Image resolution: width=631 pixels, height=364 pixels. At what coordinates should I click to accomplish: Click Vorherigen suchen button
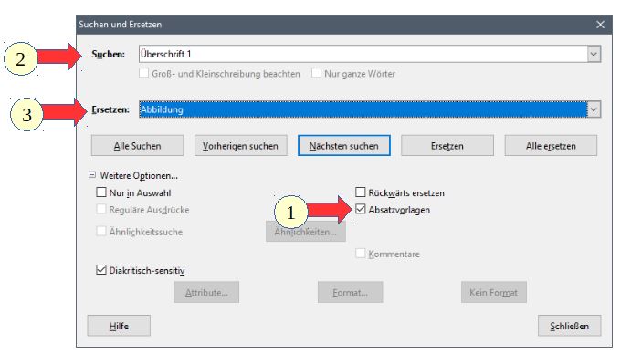tap(241, 146)
